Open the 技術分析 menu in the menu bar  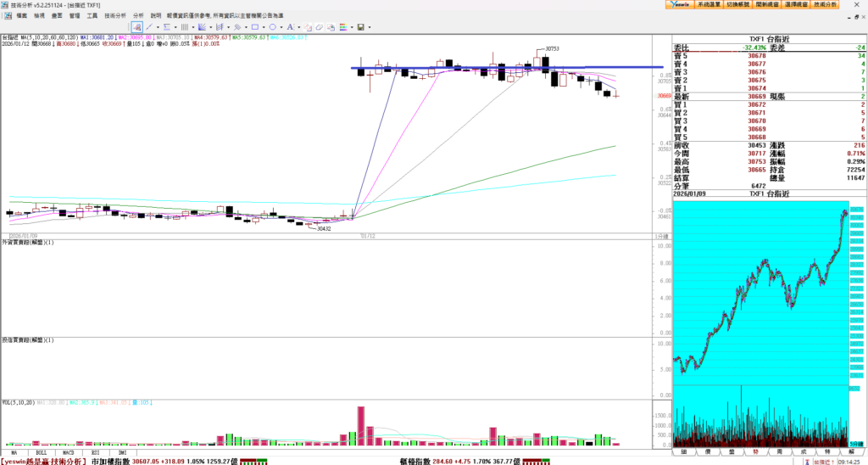pos(115,15)
